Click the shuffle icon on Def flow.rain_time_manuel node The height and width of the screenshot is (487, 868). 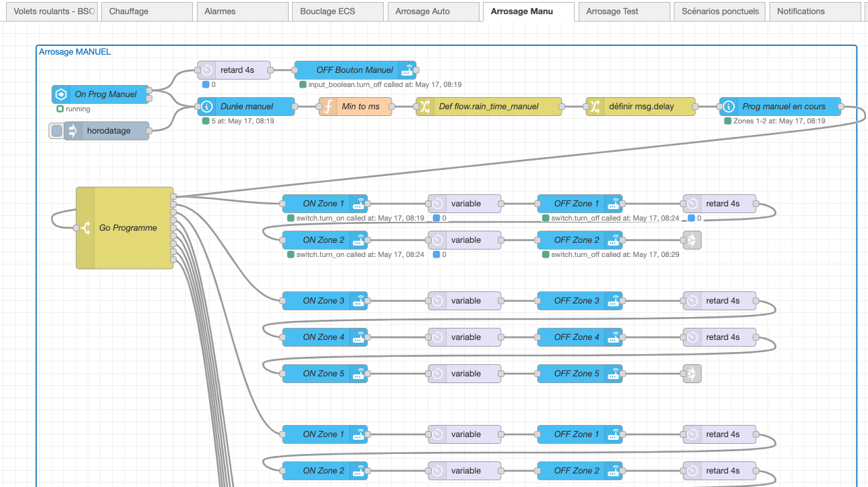pyautogui.click(x=426, y=107)
